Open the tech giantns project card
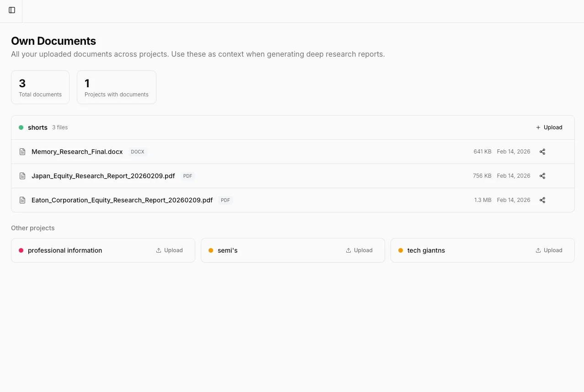The height and width of the screenshot is (392, 584). click(426, 250)
